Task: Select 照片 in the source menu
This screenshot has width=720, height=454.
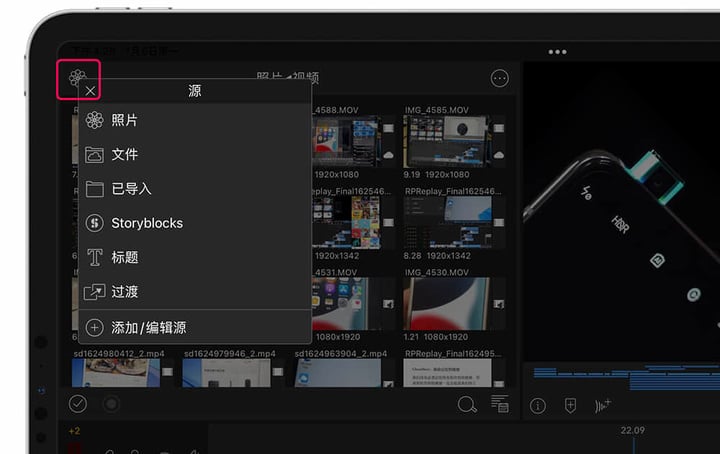Action: (x=195, y=120)
